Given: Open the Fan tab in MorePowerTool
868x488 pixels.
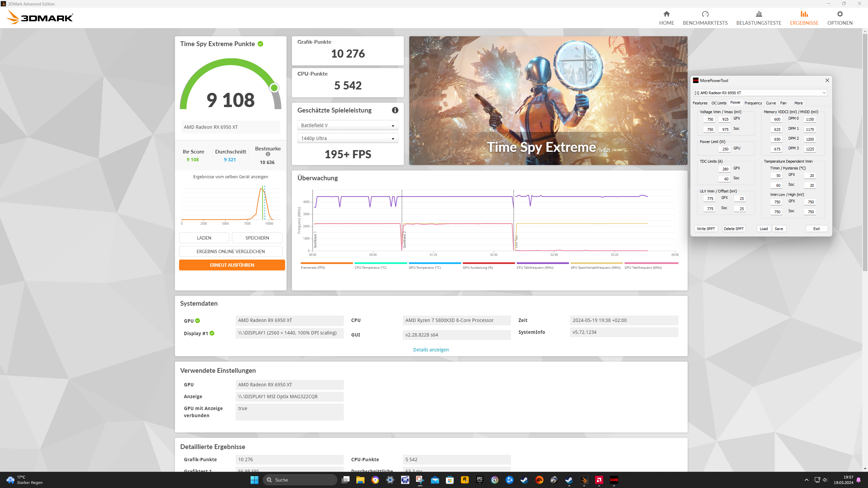Looking at the screenshot, I should (783, 103).
